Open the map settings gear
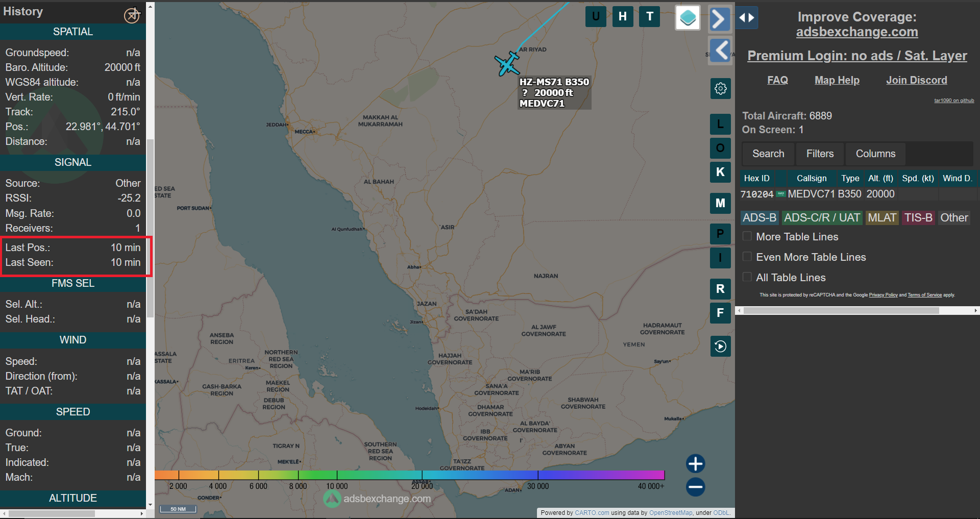This screenshot has width=980, height=519. pos(721,89)
